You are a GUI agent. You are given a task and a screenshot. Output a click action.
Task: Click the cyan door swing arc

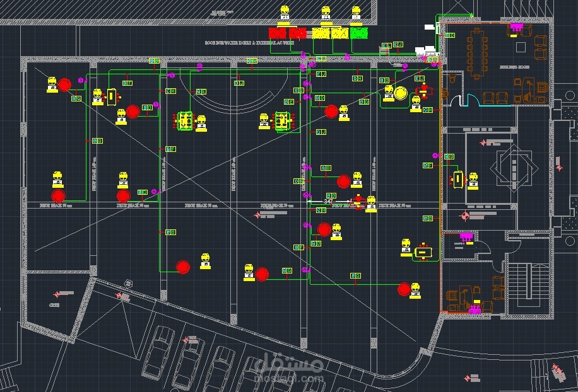473,100
